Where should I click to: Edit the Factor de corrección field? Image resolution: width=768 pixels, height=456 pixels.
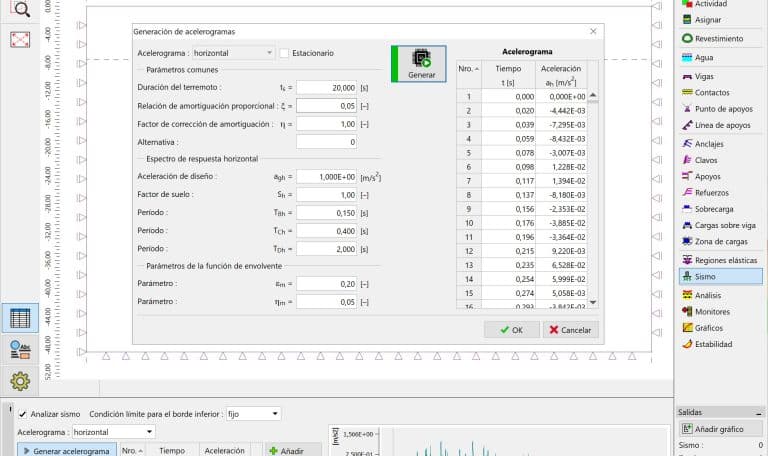click(x=327, y=124)
